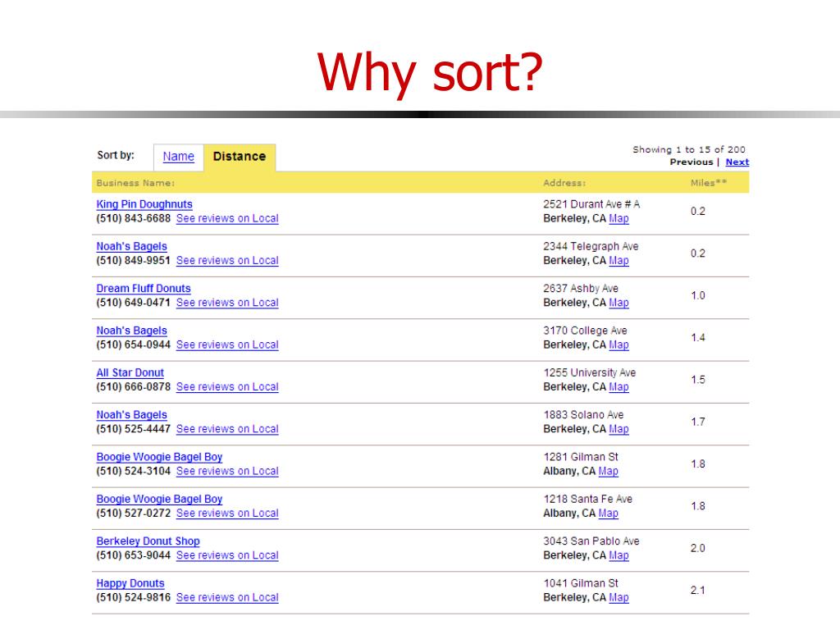840x630 pixels.
Task: Open King Pin Doughnuts listing
Action: [x=144, y=204]
